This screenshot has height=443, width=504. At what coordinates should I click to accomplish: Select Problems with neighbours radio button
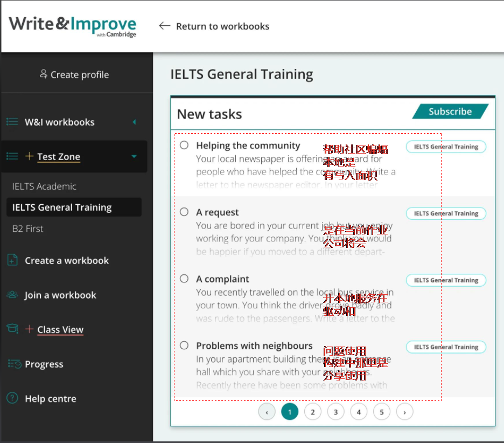[x=184, y=345]
